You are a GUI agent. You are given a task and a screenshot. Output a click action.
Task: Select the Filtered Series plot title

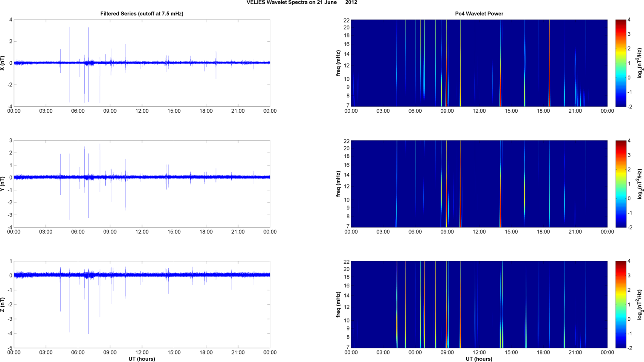(142, 14)
